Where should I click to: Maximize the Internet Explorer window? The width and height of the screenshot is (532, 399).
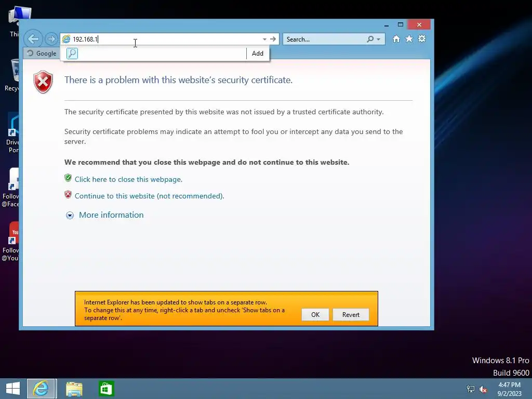point(401,25)
